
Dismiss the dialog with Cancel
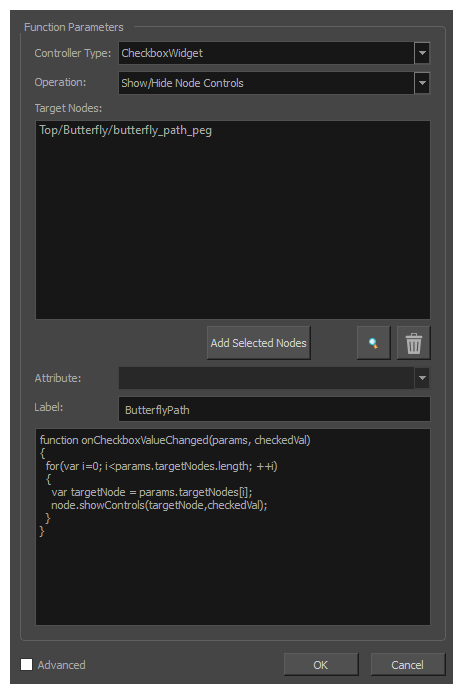(x=408, y=664)
